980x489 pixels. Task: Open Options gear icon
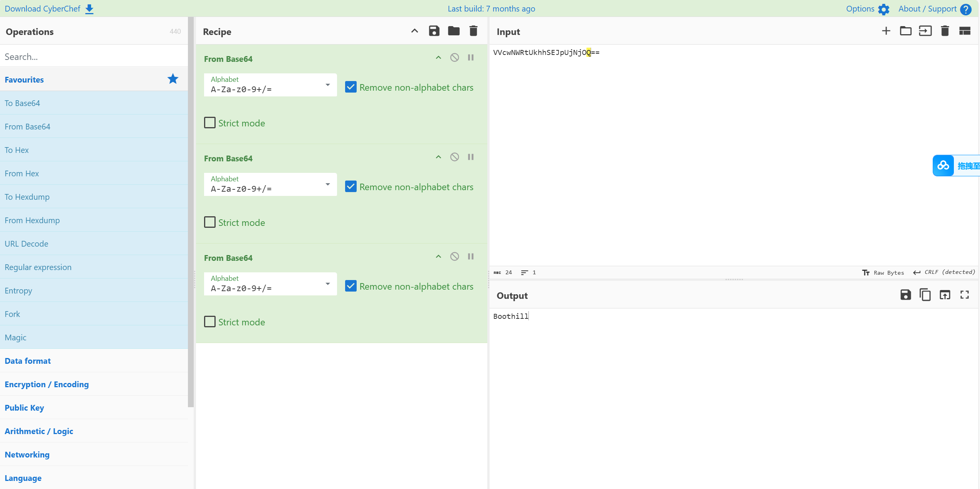pyautogui.click(x=884, y=9)
